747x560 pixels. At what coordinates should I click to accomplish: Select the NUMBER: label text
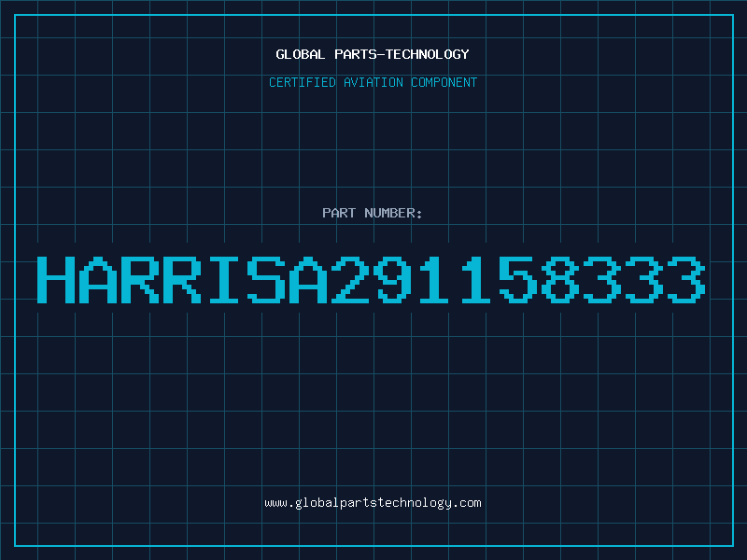393,213
